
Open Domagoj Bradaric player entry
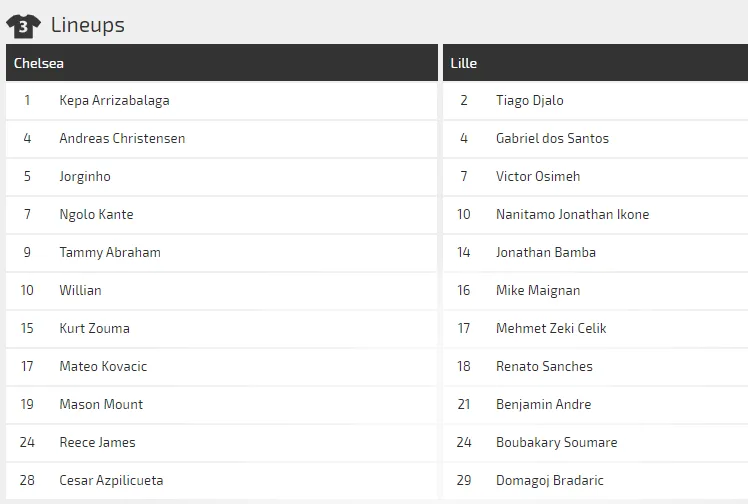pyautogui.click(x=550, y=480)
